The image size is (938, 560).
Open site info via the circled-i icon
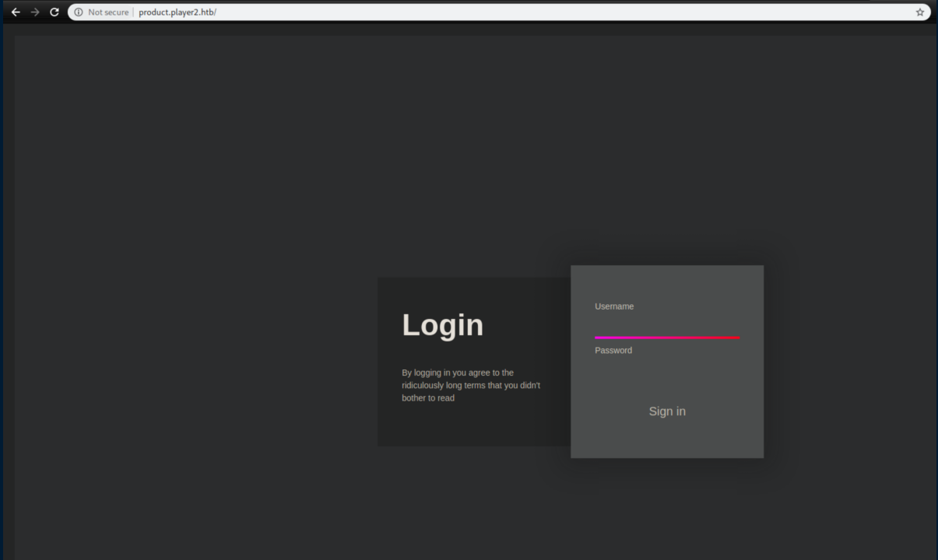[79, 12]
